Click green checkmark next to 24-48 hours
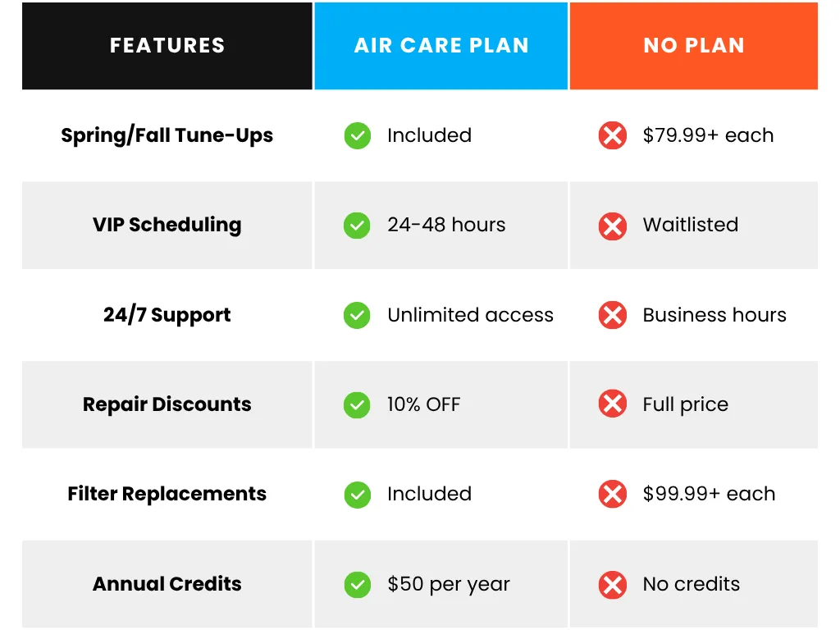Viewport: 840px width, 630px height. 357,225
